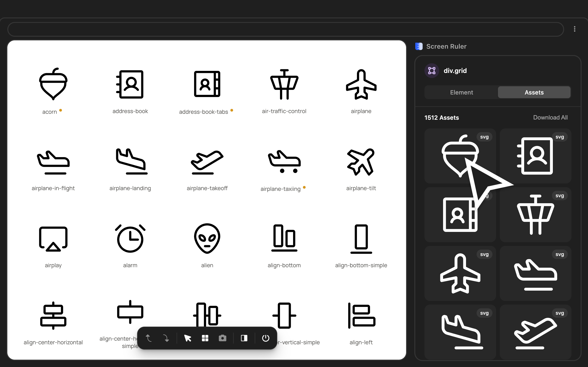This screenshot has height=367, width=588.
Task: Click the grid layout tool icon
Action: tap(205, 338)
